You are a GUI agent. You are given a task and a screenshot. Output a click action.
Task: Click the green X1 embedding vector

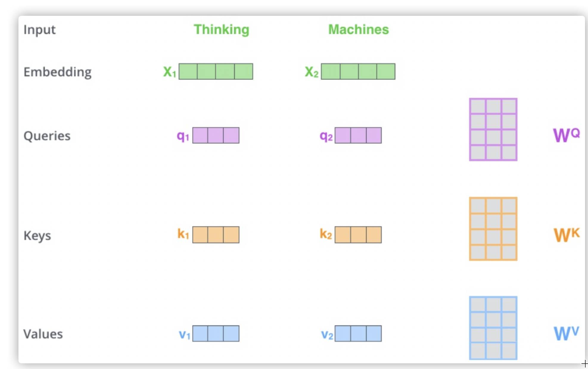click(216, 71)
